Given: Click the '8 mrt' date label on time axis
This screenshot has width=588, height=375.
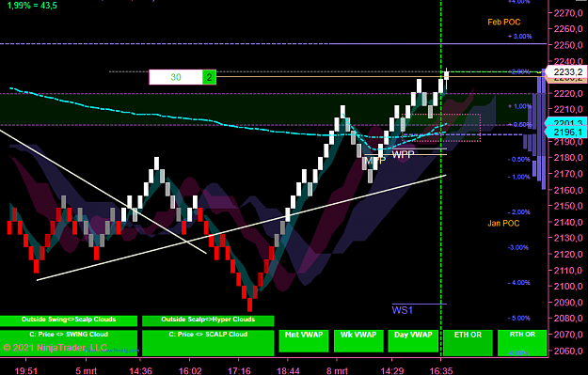Looking at the screenshot, I should [x=337, y=371].
